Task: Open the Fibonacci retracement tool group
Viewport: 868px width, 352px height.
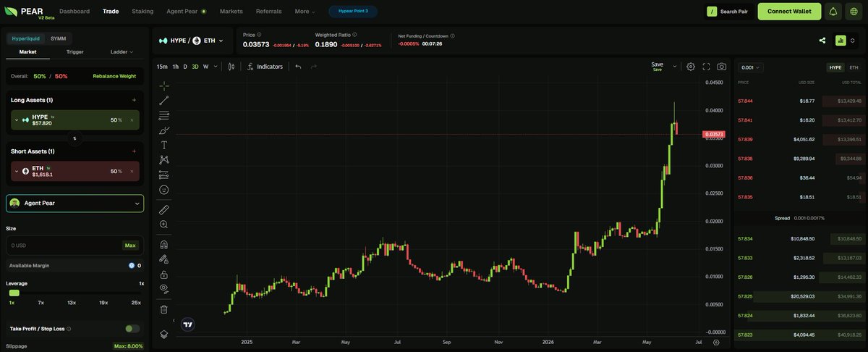Action: (x=164, y=115)
